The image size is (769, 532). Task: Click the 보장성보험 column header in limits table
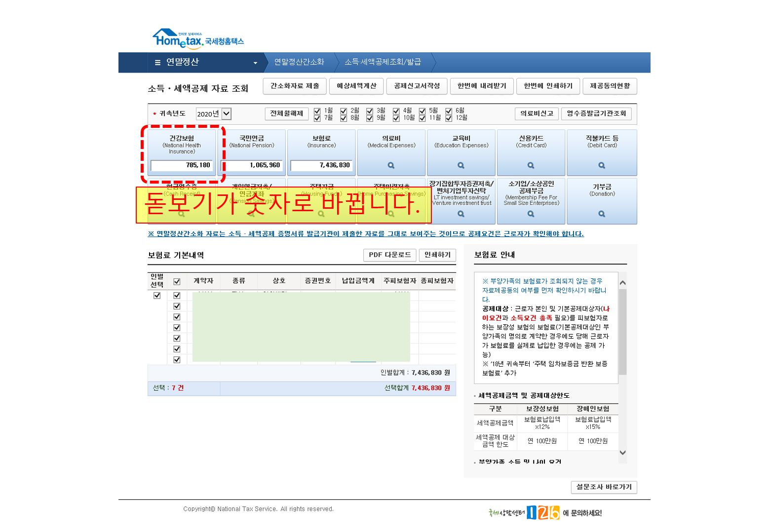coord(542,409)
